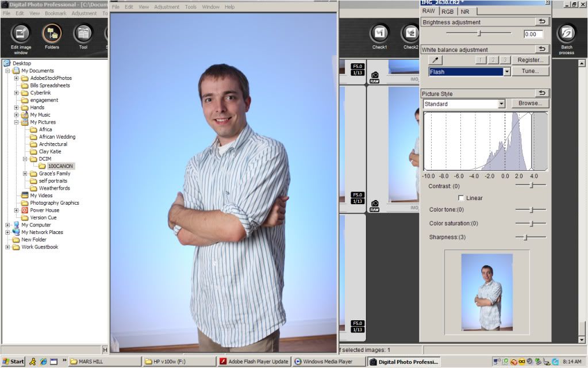Enable the Linear contrast checkbox
The height and width of the screenshot is (368, 588).
[x=461, y=197]
